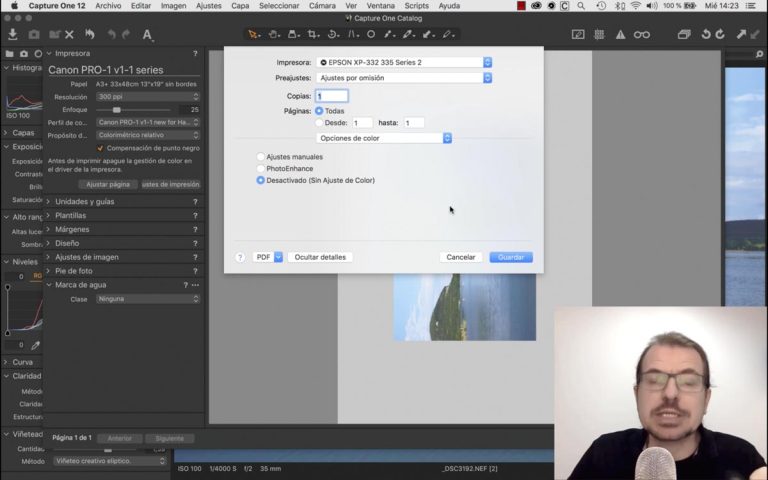
Task: Click the Reset (undo all) arrow icon
Action: click(x=90, y=34)
